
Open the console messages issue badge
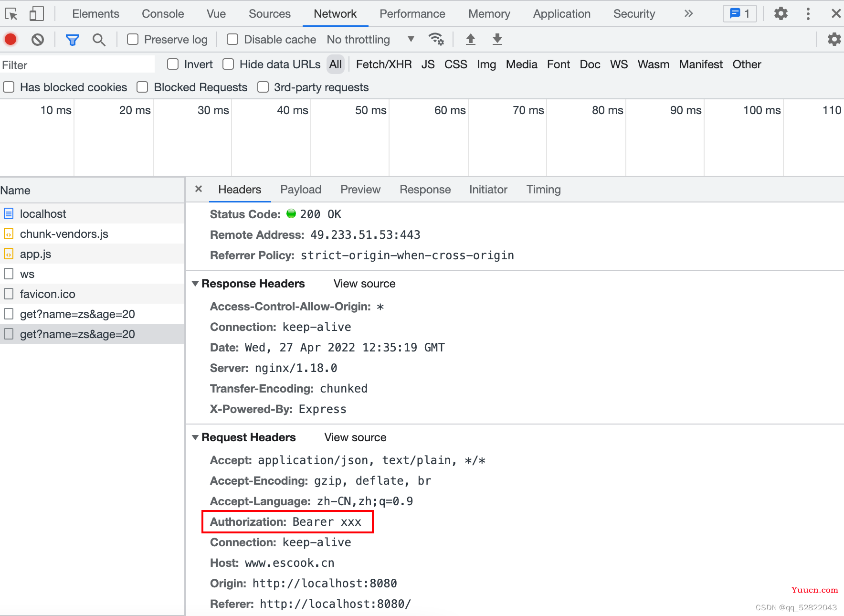coord(740,14)
